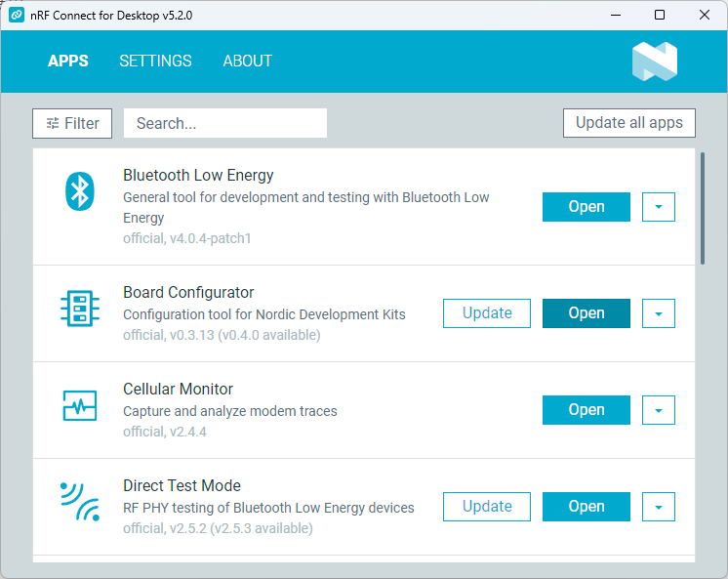Click 'official, v2.5.2 (v2.5.3 available)' text
Image resolution: width=728 pixels, height=579 pixels.
pos(219,528)
